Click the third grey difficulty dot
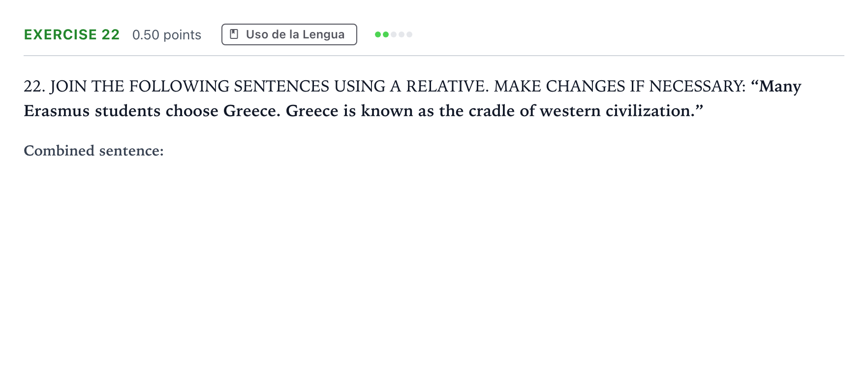868x380 pixels. (394, 34)
